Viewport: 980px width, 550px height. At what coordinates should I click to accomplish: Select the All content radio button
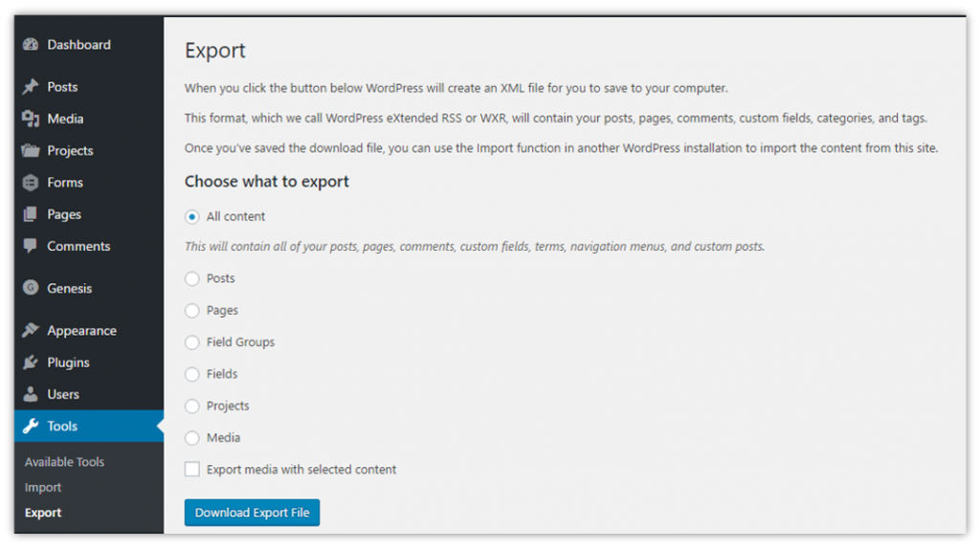click(191, 217)
